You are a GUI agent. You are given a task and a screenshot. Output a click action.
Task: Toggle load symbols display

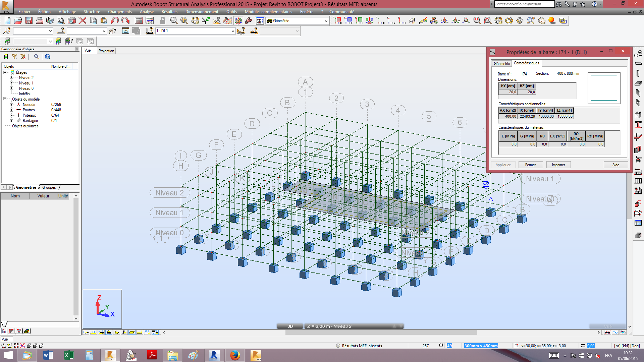(x=140, y=333)
